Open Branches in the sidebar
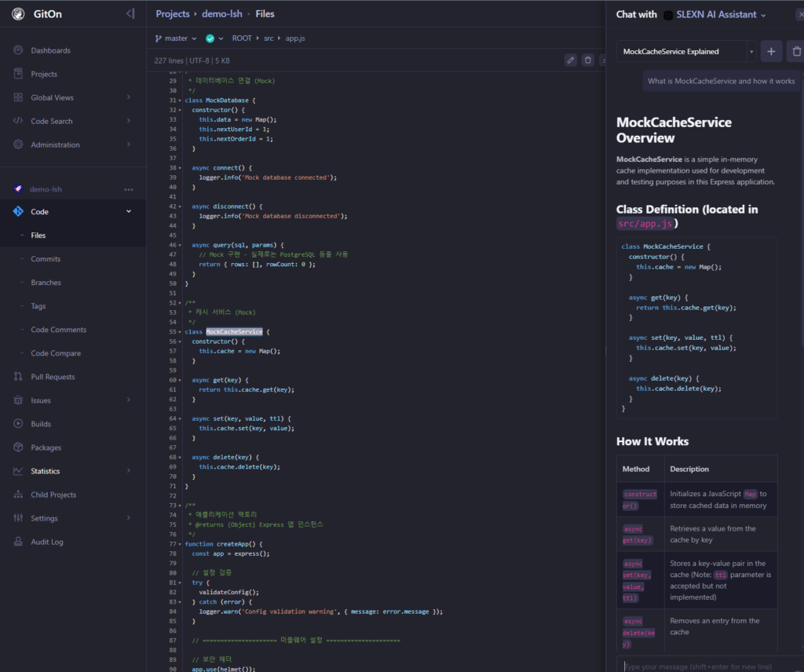Viewport: 804px width, 672px height. click(x=46, y=283)
